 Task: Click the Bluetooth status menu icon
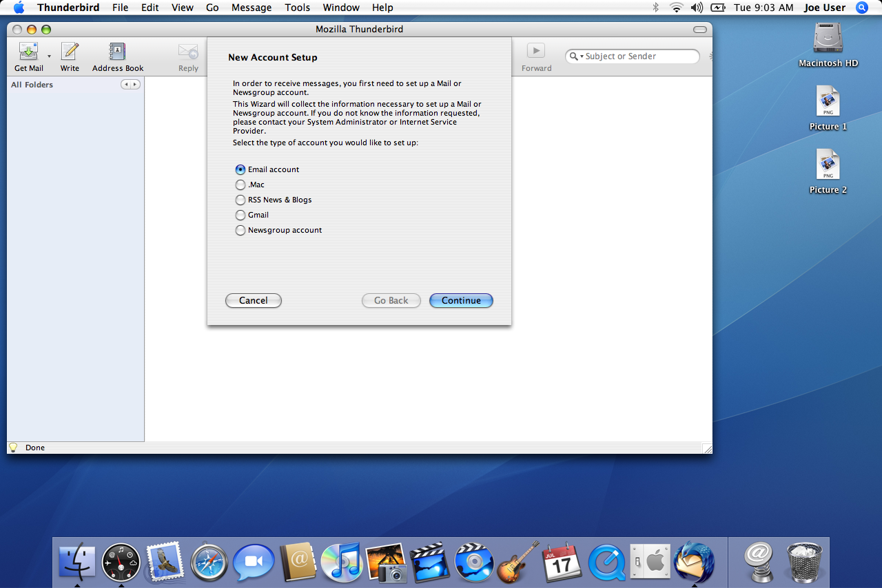(x=656, y=8)
